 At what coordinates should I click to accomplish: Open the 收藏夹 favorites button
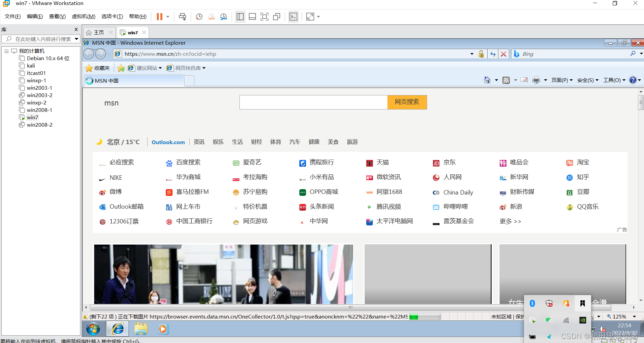click(98, 68)
